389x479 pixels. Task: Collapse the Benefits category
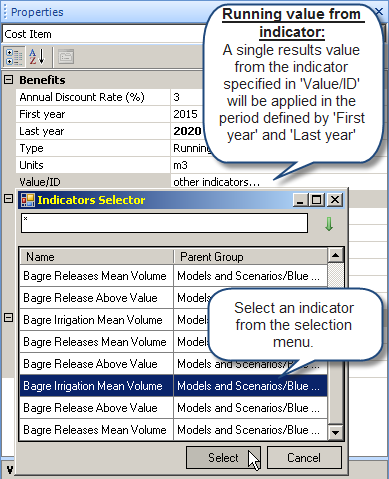point(8,80)
